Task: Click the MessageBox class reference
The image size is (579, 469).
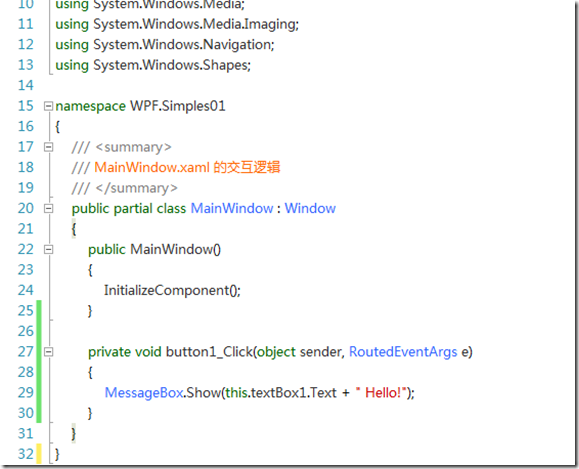Action: [144, 393]
